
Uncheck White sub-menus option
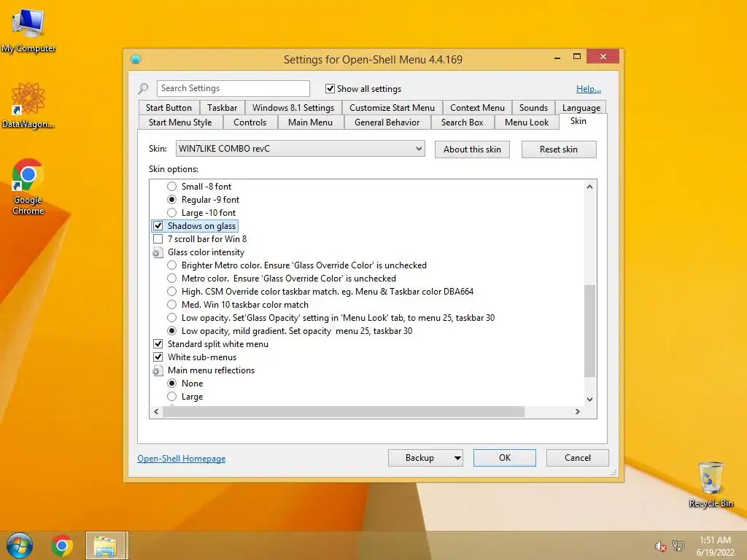tap(158, 357)
